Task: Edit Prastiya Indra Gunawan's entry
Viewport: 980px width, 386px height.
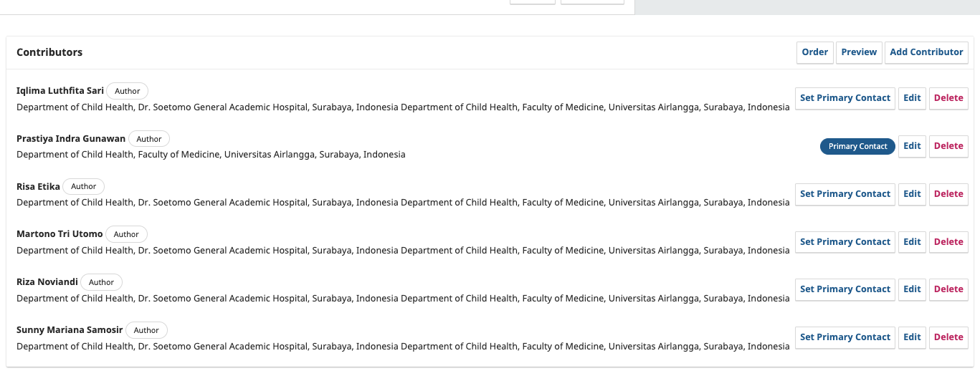Action: [912, 146]
